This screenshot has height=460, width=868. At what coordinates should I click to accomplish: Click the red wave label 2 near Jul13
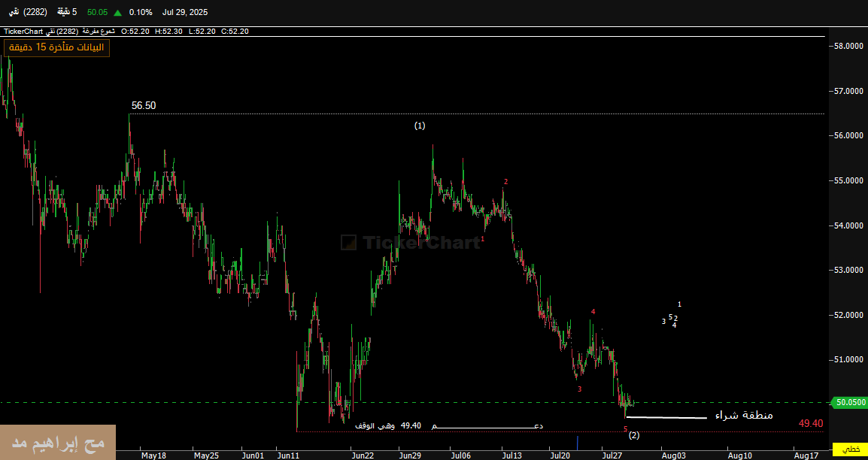point(506,181)
